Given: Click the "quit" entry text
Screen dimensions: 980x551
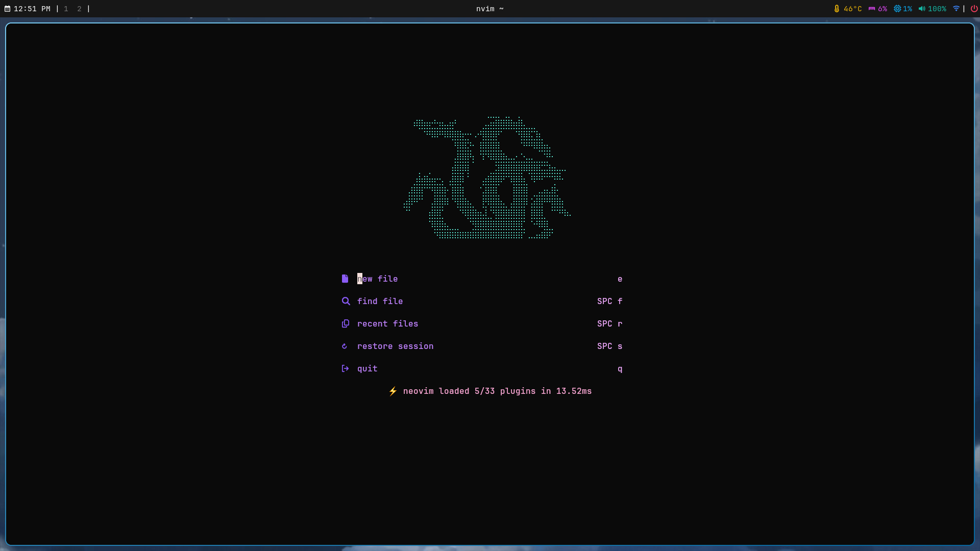Looking at the screenshot, I should coord(367,368).
